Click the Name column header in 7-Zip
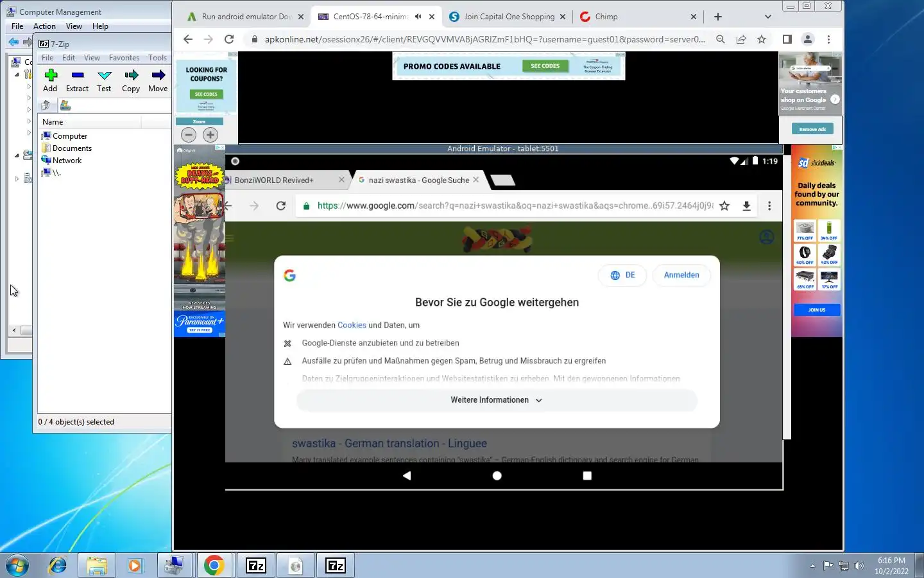The width and height of the screenshot is (924, 578). (90, 121)
